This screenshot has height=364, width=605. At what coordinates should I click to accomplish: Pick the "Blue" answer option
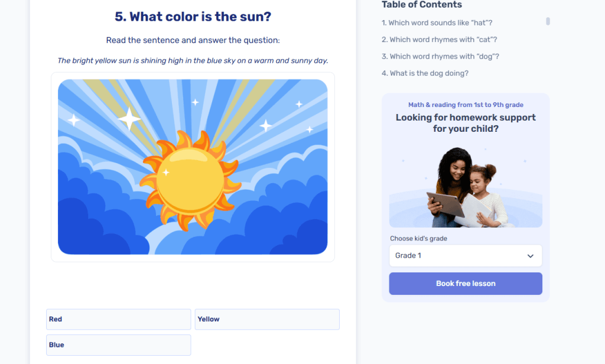[118, 345]
